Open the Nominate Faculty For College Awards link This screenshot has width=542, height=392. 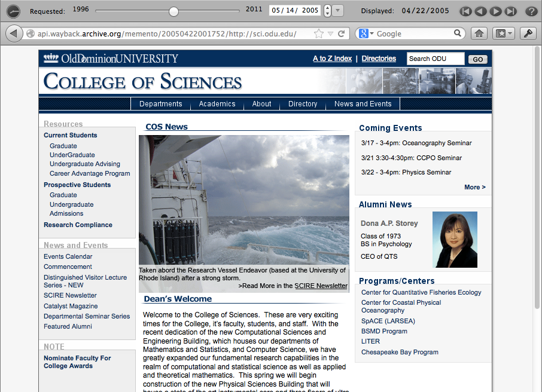(x=77, y=362)
